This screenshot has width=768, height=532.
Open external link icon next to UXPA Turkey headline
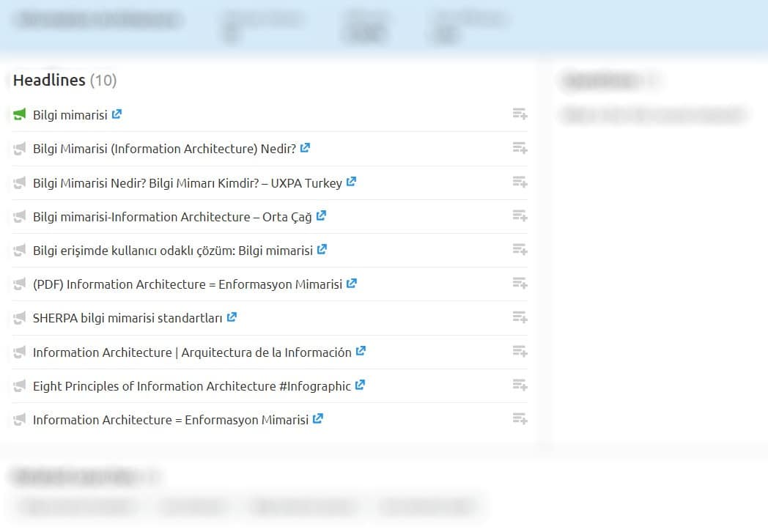(x=351, y=182)
